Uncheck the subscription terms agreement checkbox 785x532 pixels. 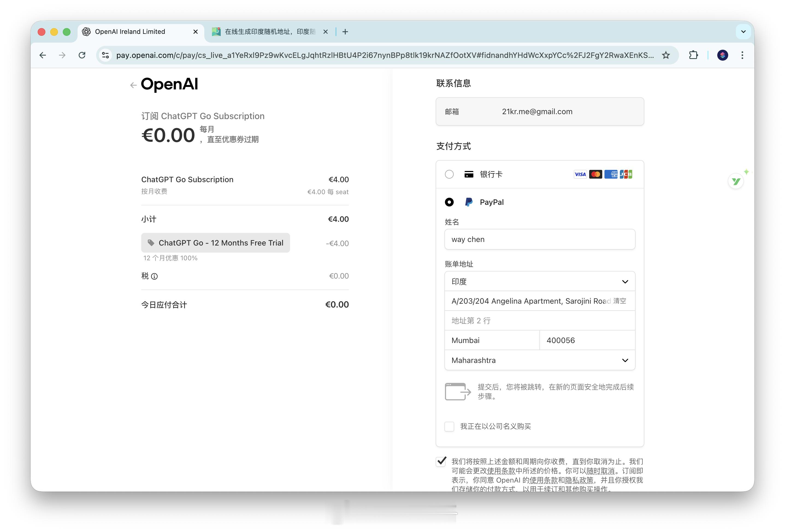[x=441, y=462]
